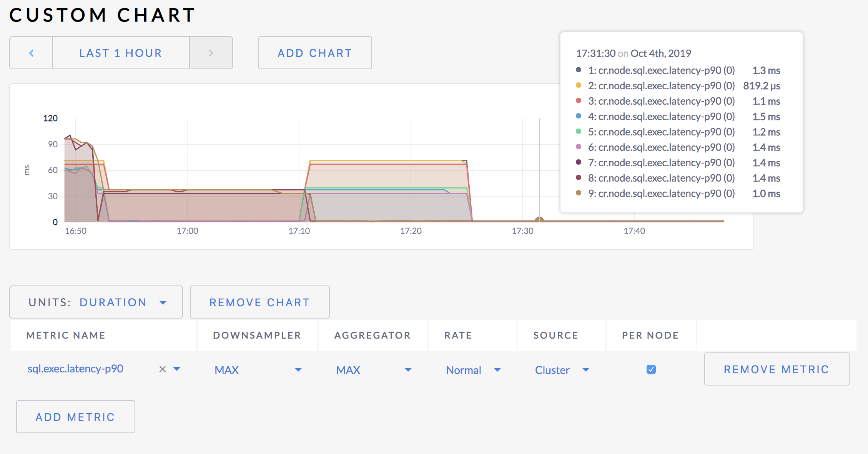Open the Source Cluster dropdown
This screenshot has width=868, height=454.
[586, 370]
